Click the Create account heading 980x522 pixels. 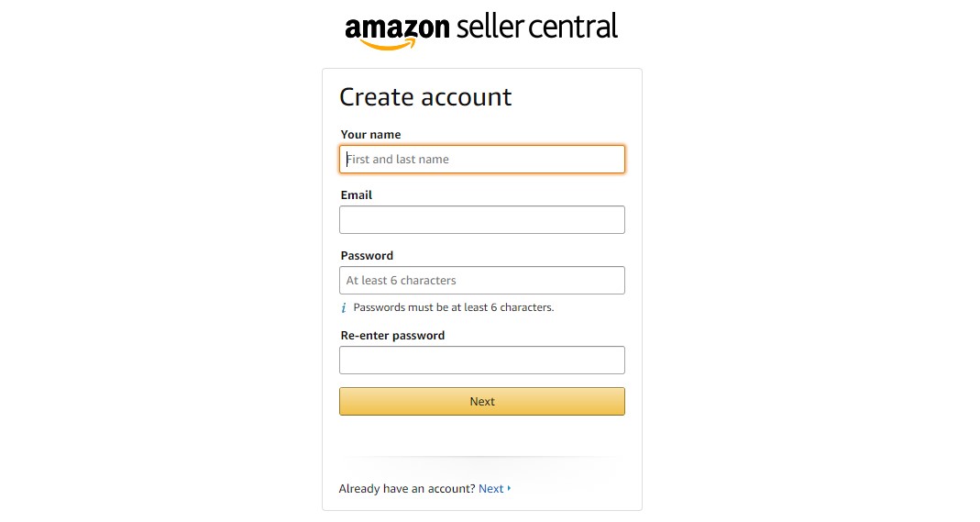[425, 97]
